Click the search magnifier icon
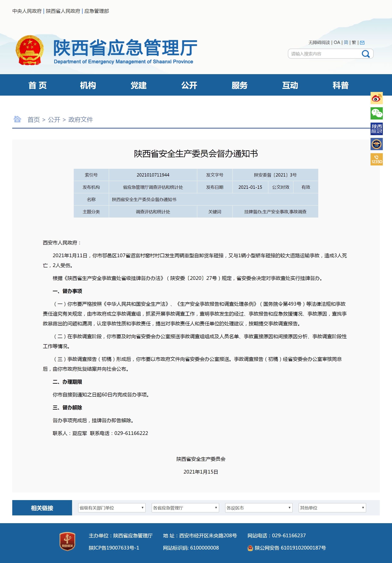This screenshot has height=563, width=392. pos(365,54)
